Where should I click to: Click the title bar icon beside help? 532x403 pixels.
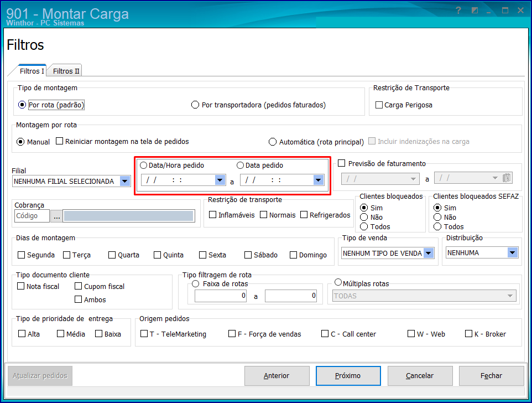tap(474, 11)
